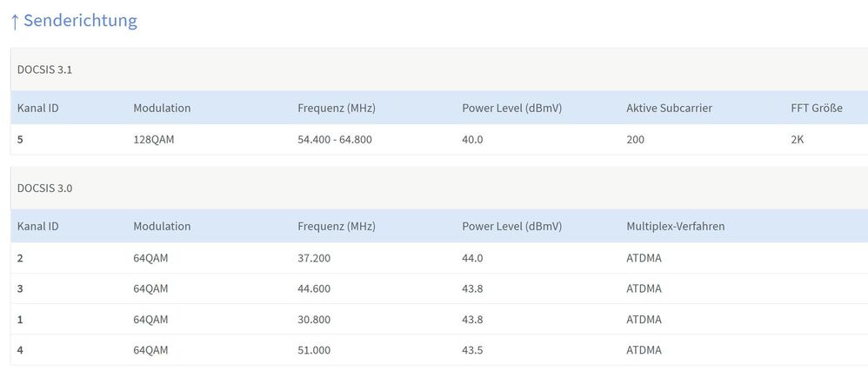Click Modulation column header in DOCSIS 3.1 table
Screen dimensions: 868x371
tap(162, 108)
